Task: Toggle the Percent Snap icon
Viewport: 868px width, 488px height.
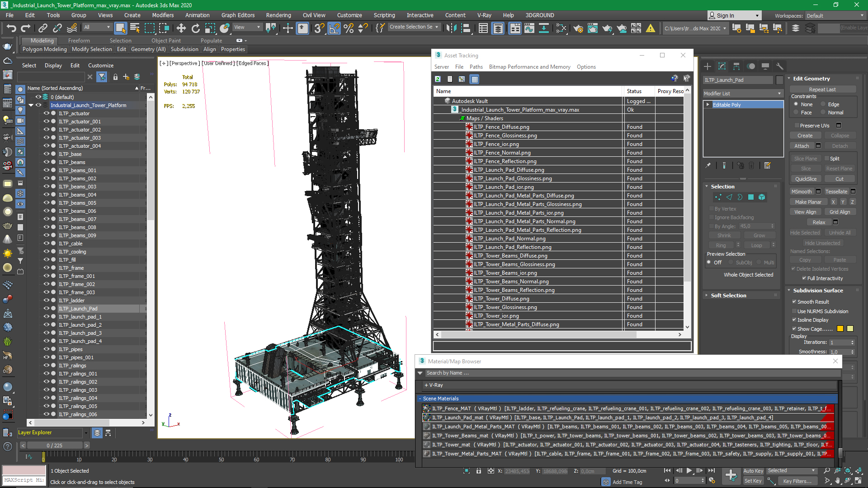Action: 349,28
